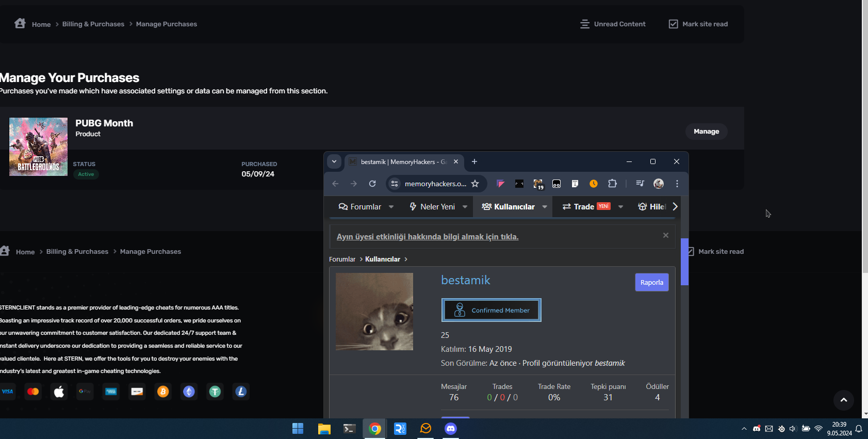The height and width of the screenshot is (439, 868).
Task: Expand the Neler Yeni dropdown arrow
Action: 465,207
